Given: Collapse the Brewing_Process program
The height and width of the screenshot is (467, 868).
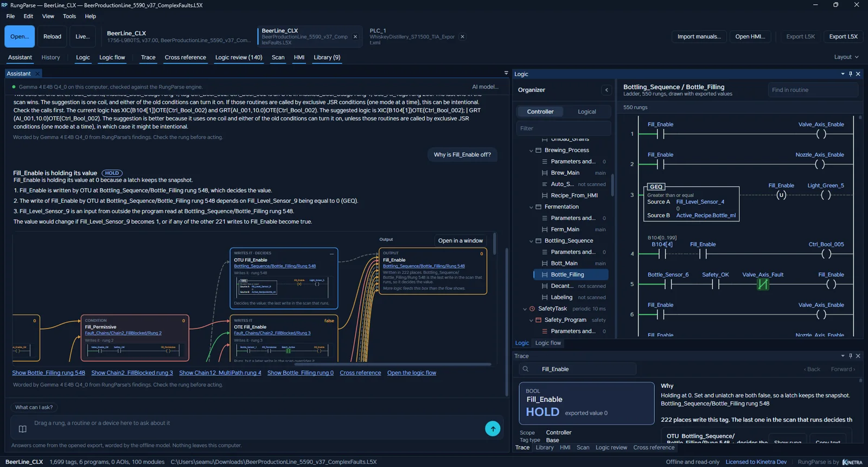Looking at the screenshot, I should pos(531,150).
